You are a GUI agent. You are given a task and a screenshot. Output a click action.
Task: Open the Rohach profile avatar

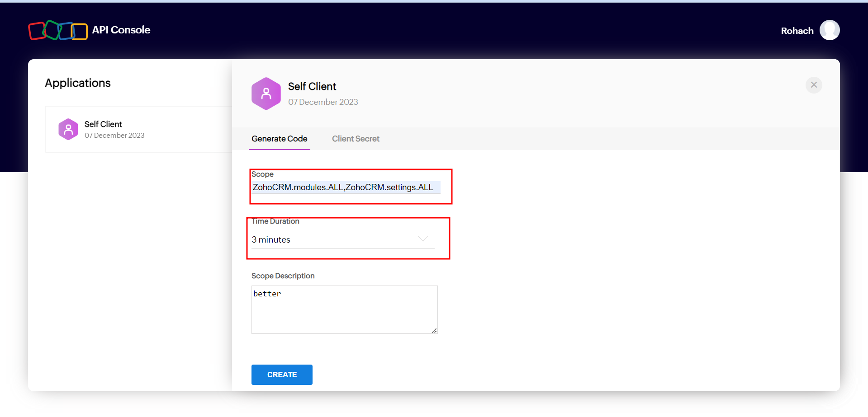pyautogui.click(x=830, y=30)
